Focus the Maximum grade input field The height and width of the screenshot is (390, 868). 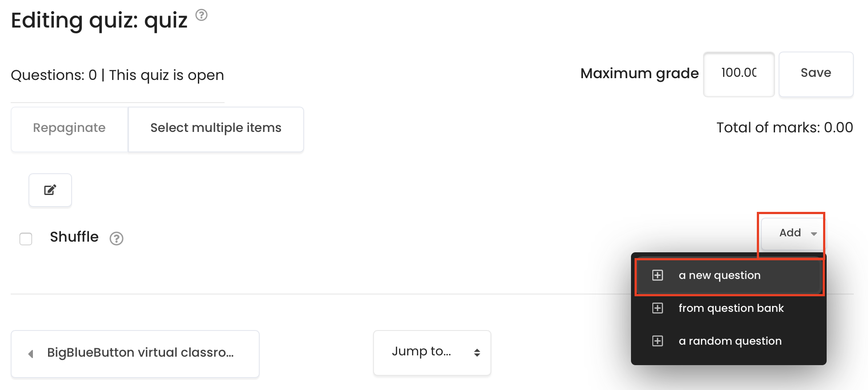coord(739,74)
